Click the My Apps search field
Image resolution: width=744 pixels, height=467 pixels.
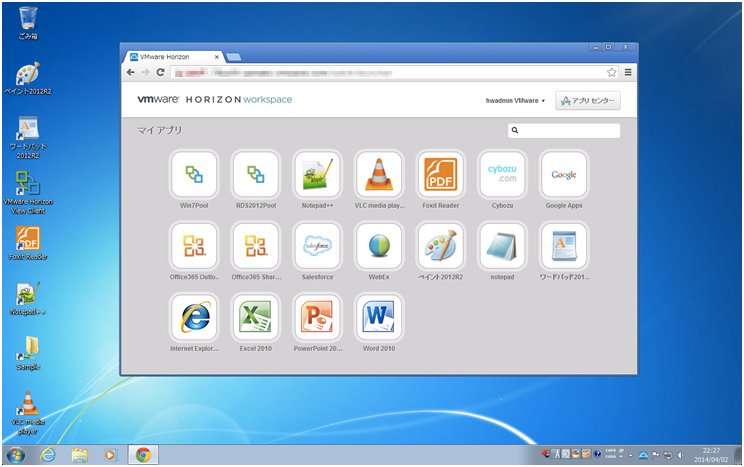click(x=564, y=131)
